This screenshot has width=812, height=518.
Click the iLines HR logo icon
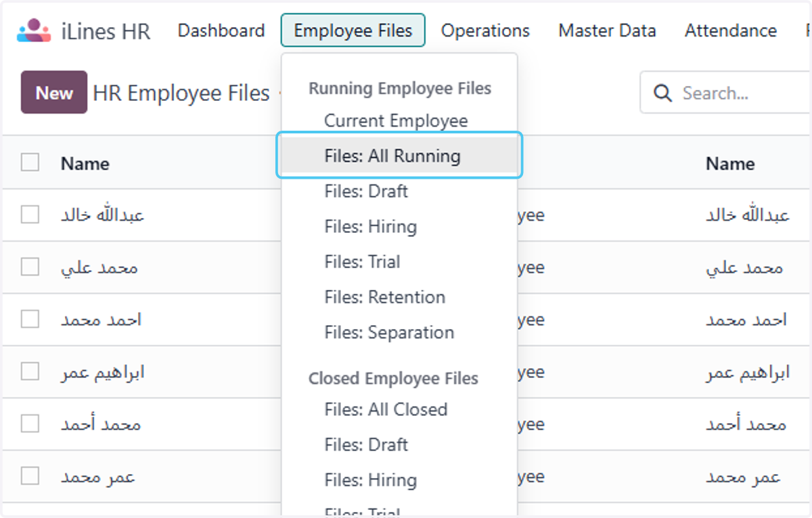34,30
